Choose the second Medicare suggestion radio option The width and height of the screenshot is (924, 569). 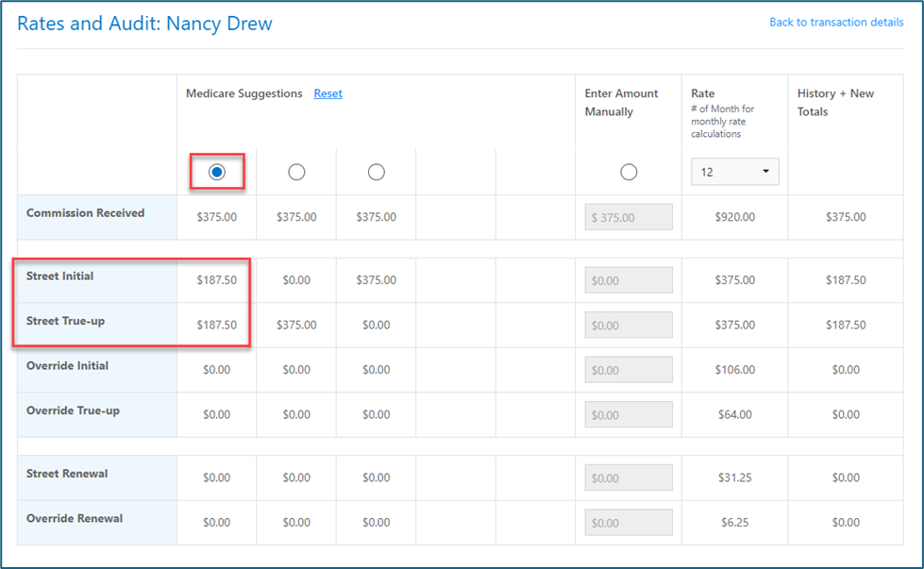[x=296, y=172]
